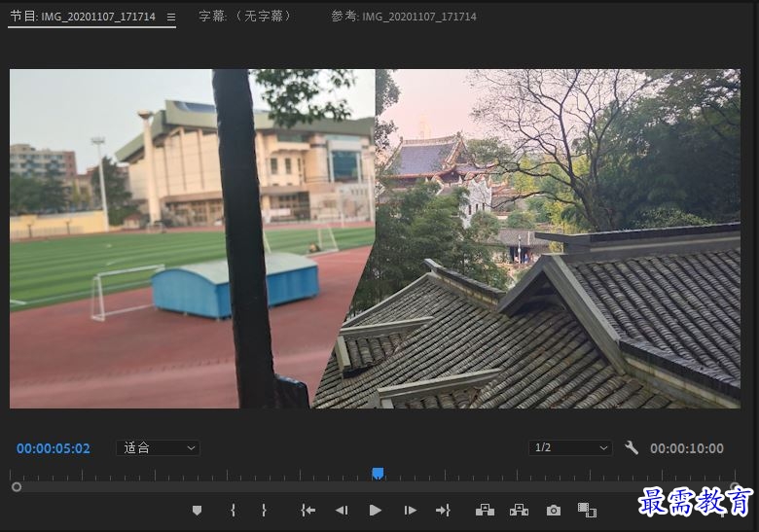Click the current timecode 00:00:05:02
Image resolution: width=759 pixels, height=532 pixels.
tap(54, 448)
